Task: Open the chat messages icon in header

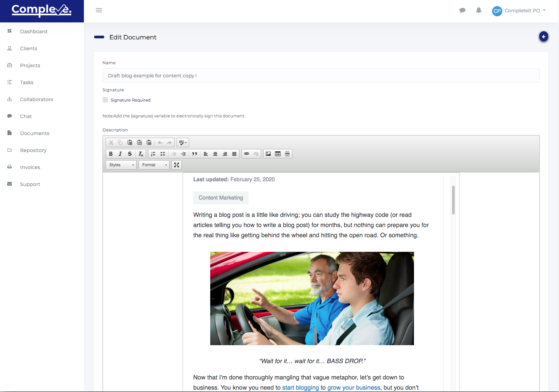Action: pos(462,11)
